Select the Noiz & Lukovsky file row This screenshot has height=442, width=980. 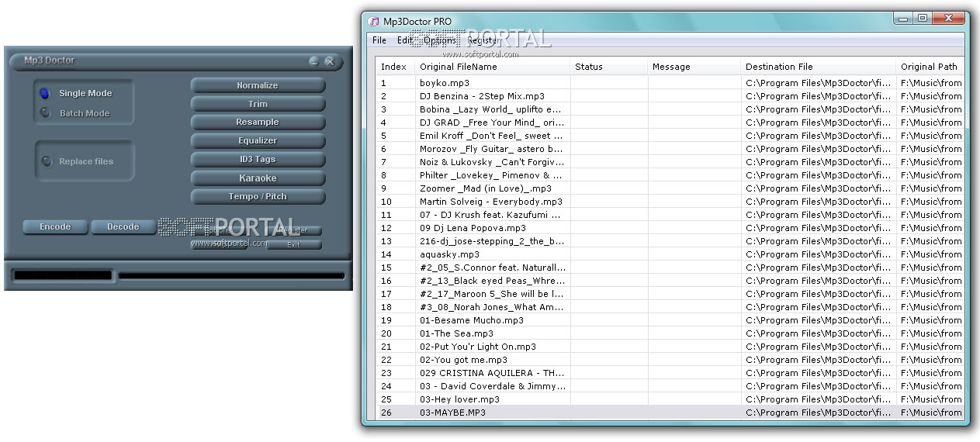click(x=670, y=162)
